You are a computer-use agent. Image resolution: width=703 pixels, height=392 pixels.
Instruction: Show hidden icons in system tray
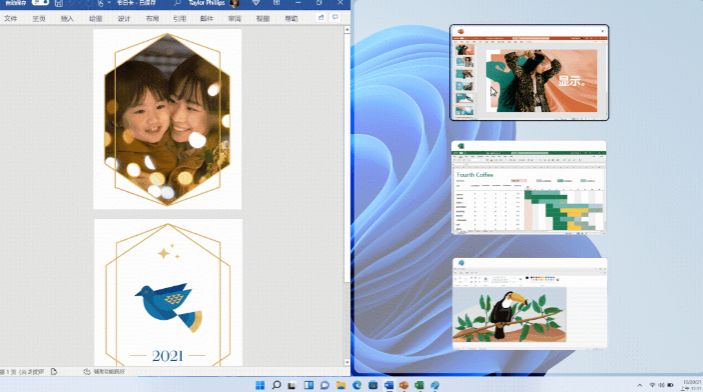click(640, 385)
